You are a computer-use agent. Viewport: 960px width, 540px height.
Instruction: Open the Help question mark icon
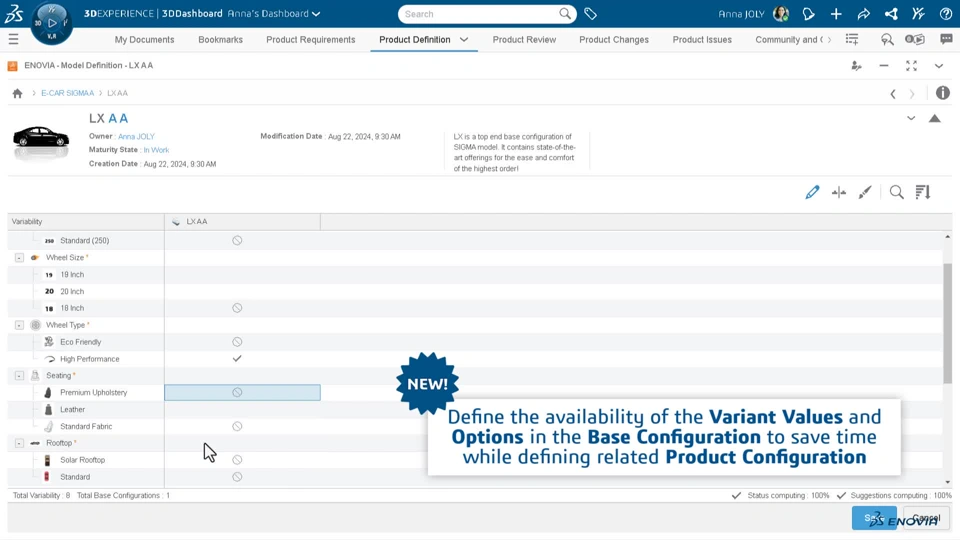point(945,13)
